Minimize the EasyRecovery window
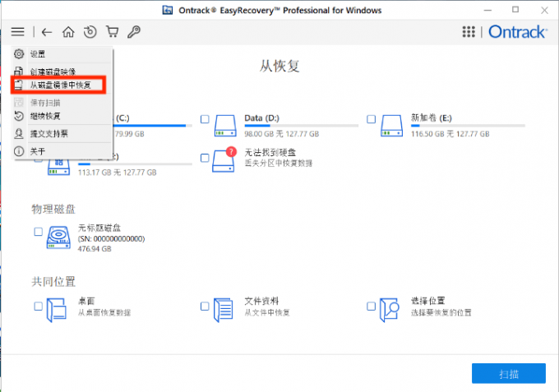Viewport: 559px width, 392px height. click(x=487, y=10)
